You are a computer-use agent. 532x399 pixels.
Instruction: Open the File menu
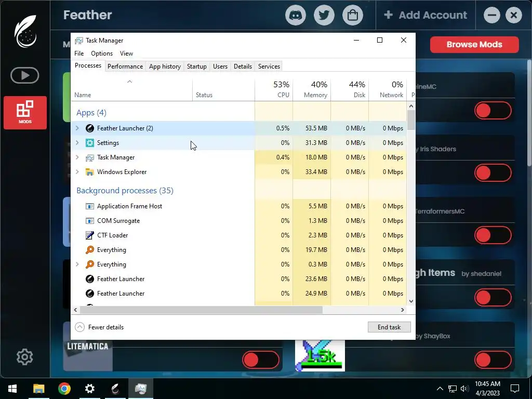tap(79, 54)
